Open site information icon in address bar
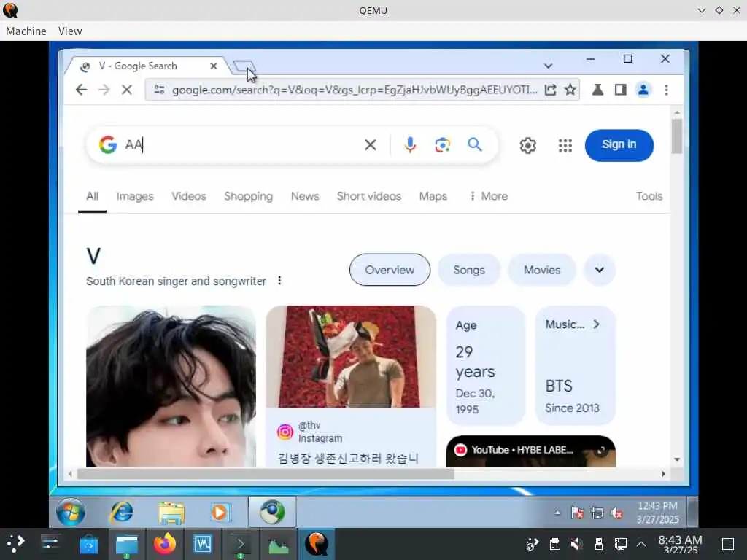Viewport: 747px width, 560px height. click(159, 90)
